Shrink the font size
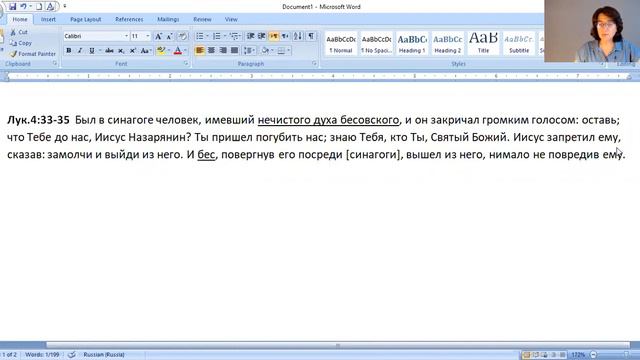 169,36
